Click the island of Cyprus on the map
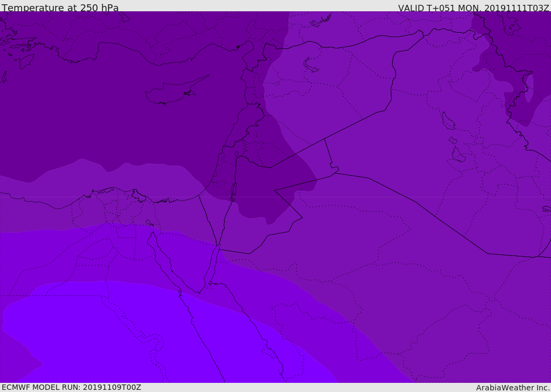Viewport: 551px width, 392px height. click(x=176, y=91)
